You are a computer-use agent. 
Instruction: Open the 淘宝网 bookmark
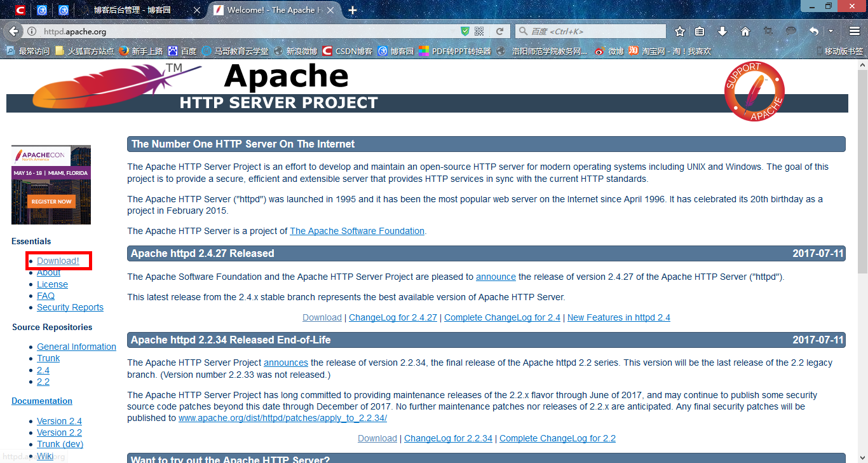click(670, 51)
